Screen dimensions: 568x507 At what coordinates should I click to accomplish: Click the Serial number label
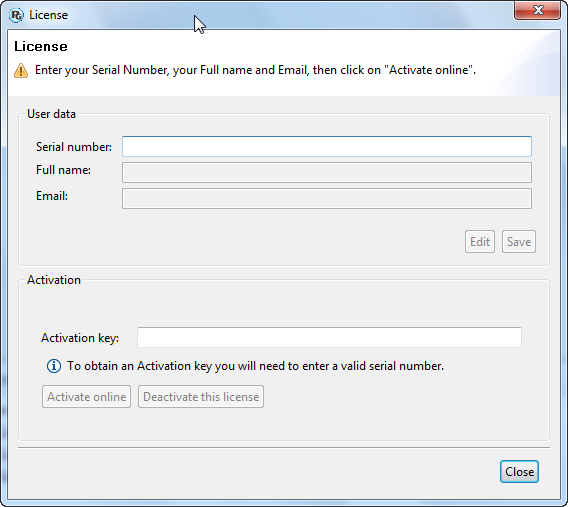tap(74, 147)
